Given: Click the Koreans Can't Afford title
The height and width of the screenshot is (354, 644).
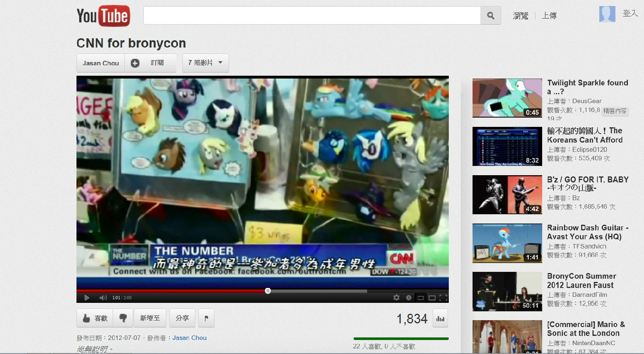Looking at the screenshot, I should 585,136.
